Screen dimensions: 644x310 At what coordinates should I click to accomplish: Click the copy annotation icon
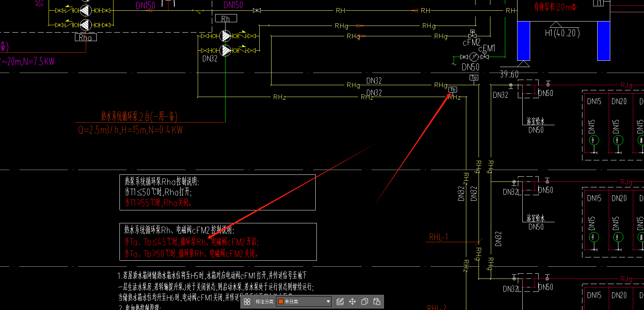[365, 301]
